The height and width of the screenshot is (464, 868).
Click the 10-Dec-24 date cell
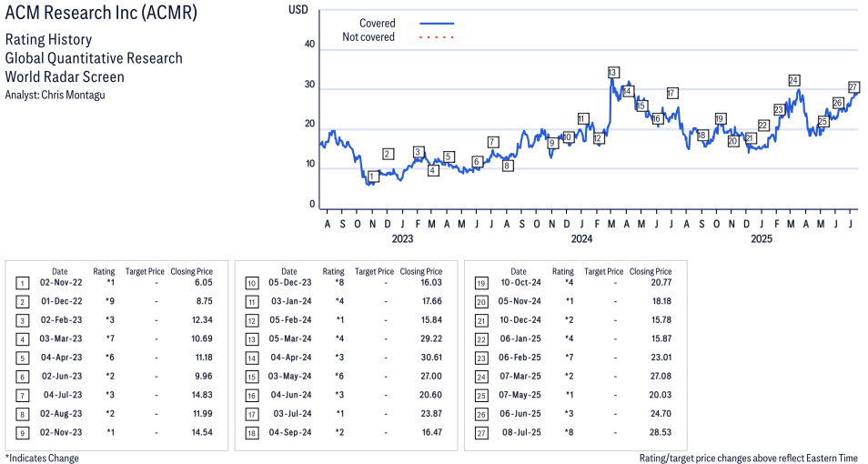tap(520, 320)
